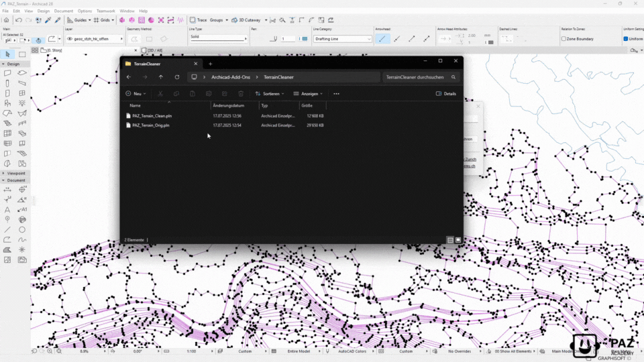The height and width of the screenshot is (362, 644).
Task: Select the Dimension tool
Action: (x=7, y=190)
